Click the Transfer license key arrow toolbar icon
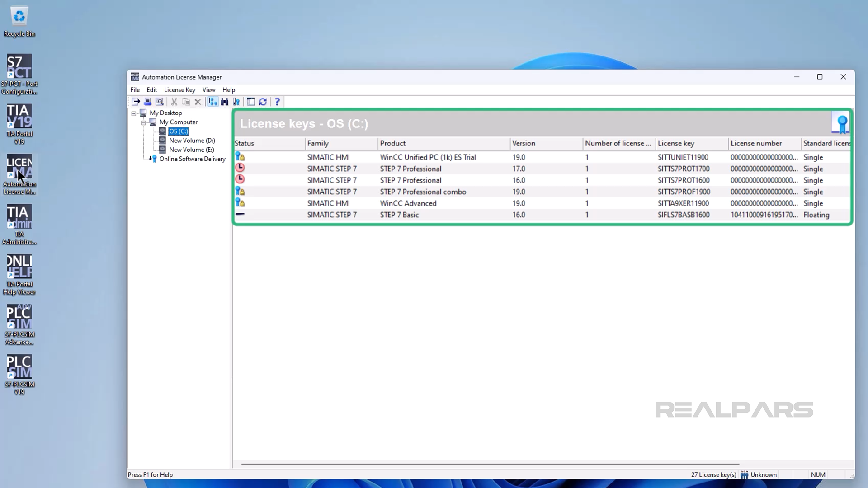868x488 pixels. [x=136, y=102]
